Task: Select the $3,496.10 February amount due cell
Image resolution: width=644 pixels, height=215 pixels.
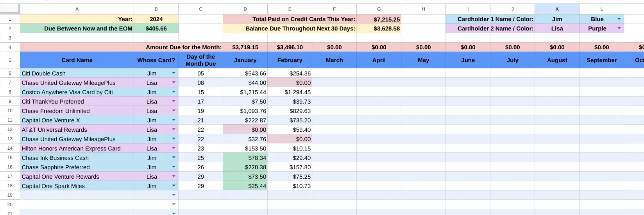Action: tap(290, 47)
